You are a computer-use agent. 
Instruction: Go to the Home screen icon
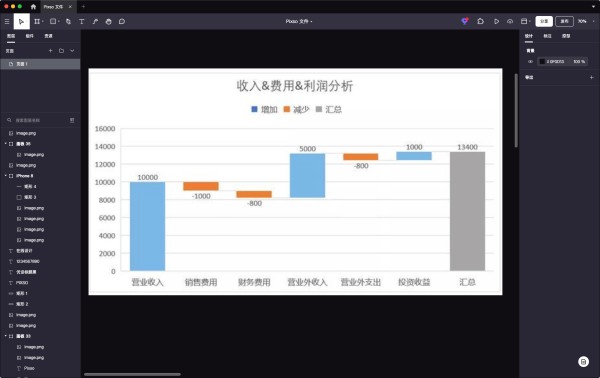coord(33,7)
